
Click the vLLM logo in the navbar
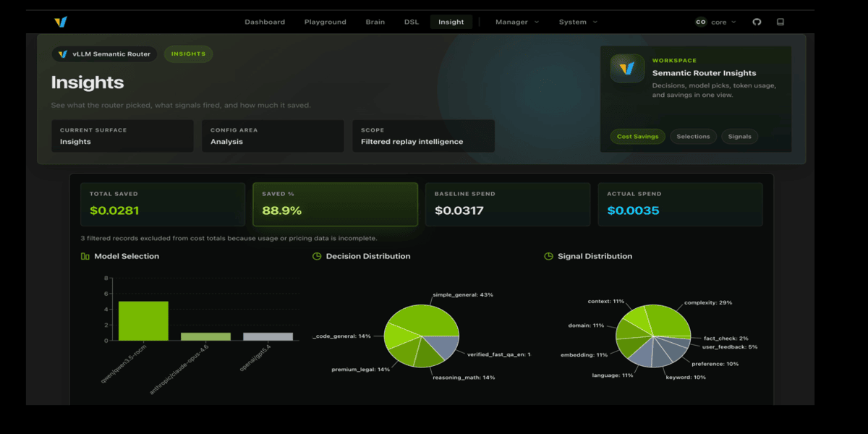[x=61, y=22]
